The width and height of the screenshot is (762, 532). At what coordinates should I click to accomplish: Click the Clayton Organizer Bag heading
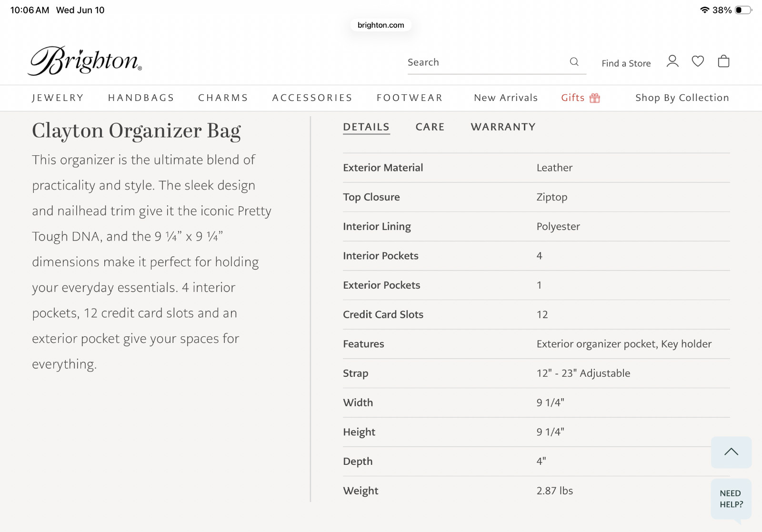point(136,131)
